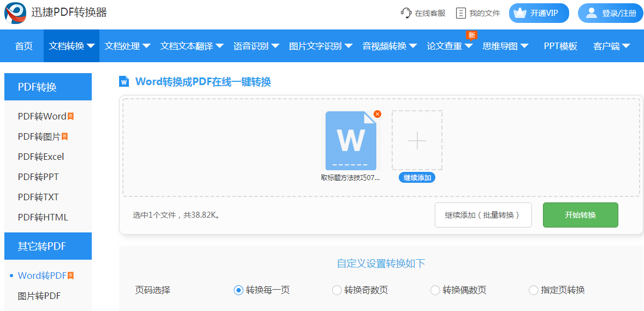Select the uploaded Word file thumbnail
The width and height of the screenshot is (644, 311).
351,141
